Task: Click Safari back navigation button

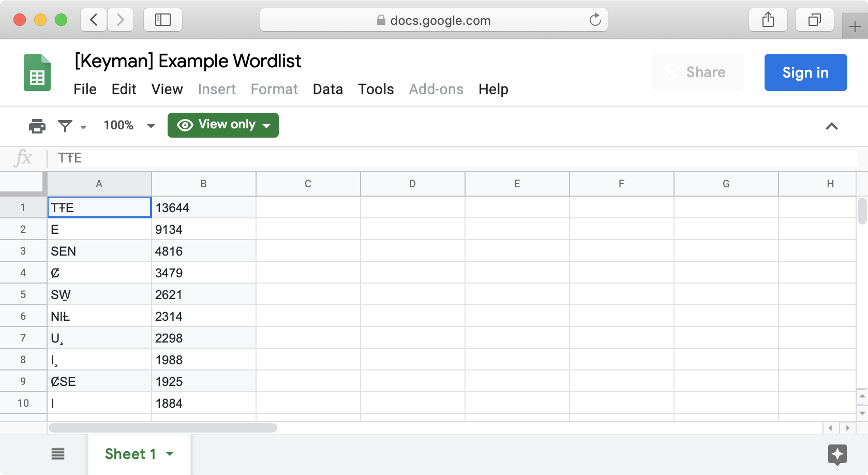Action: (x=94, y=20)
